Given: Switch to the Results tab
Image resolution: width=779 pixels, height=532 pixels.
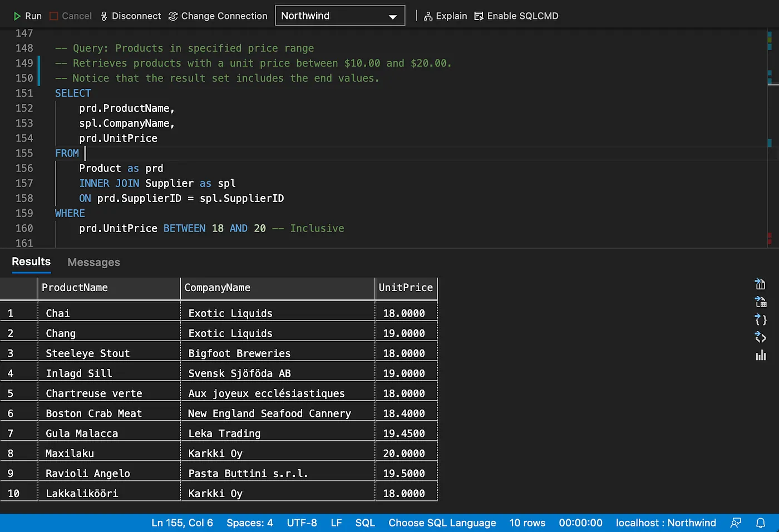Looking at the screenshot, I should (31, 262).
